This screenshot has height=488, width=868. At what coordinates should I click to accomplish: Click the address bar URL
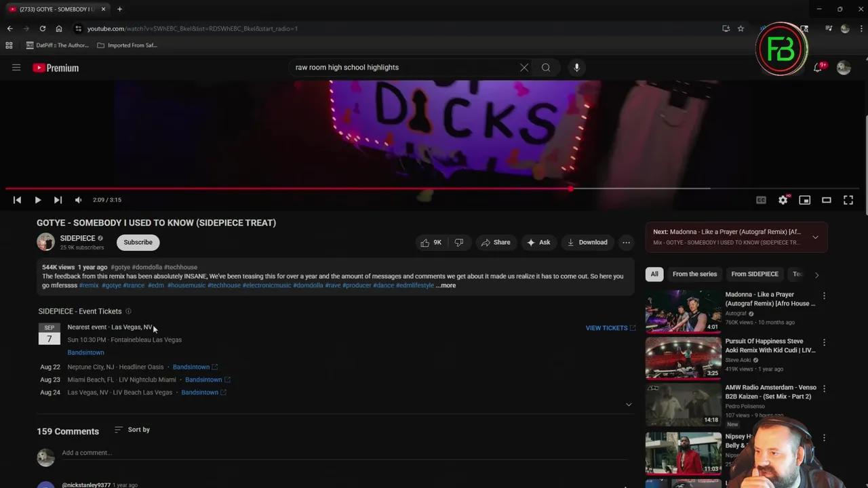click(x=193, y=28)
